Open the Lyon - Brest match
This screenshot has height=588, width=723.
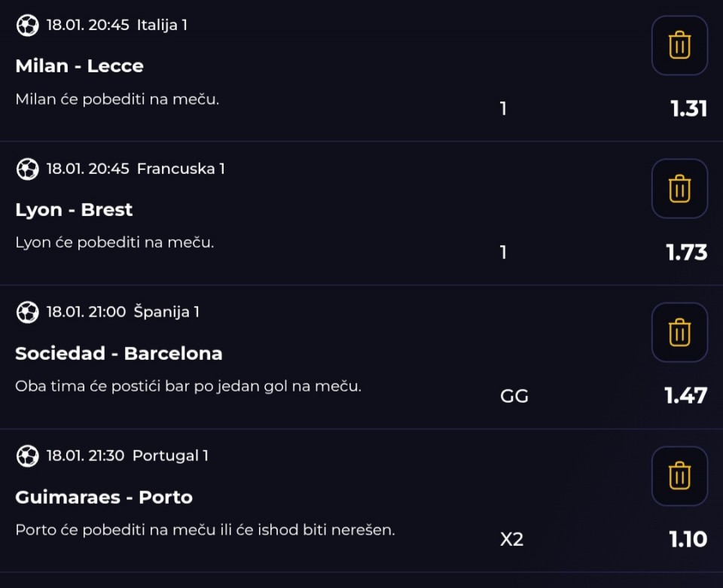(x=74, y=210)
